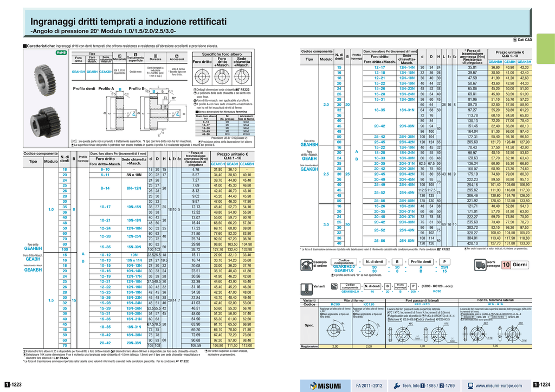Click the green RoHS badge

61,53
